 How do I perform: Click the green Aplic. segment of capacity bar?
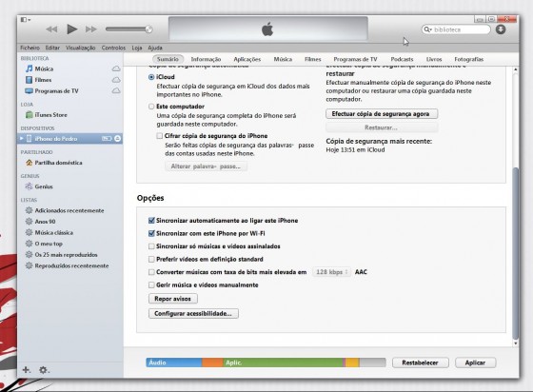click(x=283, y=363)
